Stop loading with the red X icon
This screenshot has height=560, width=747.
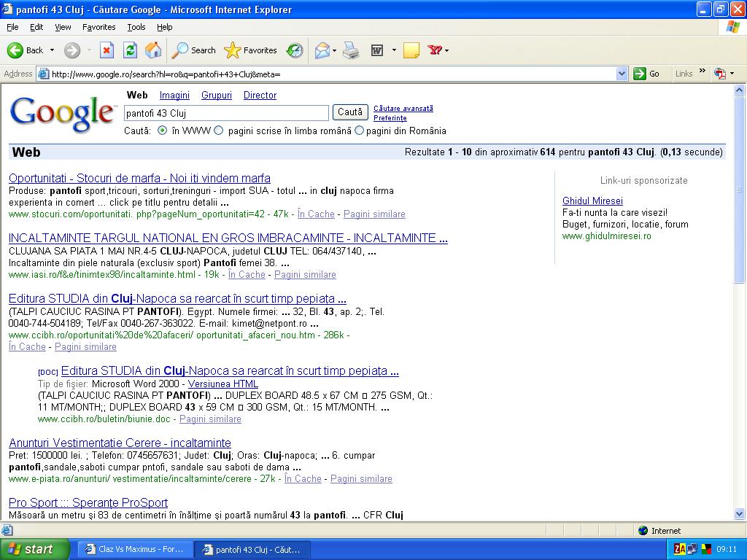pos(107,50)
